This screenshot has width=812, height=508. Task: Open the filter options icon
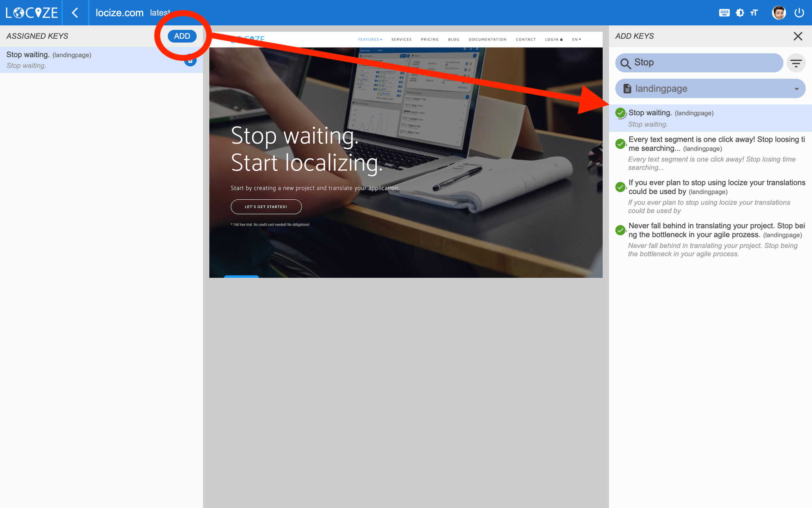point(796,63)
